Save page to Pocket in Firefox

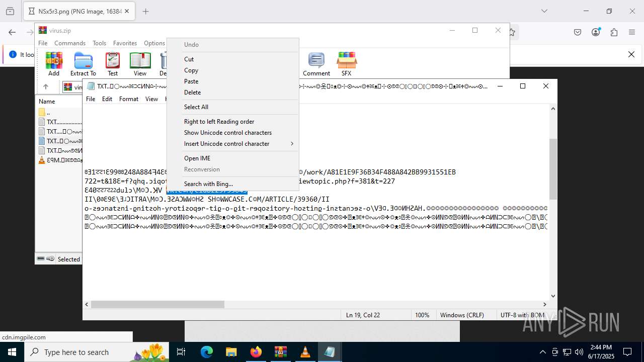coord(578,32)
